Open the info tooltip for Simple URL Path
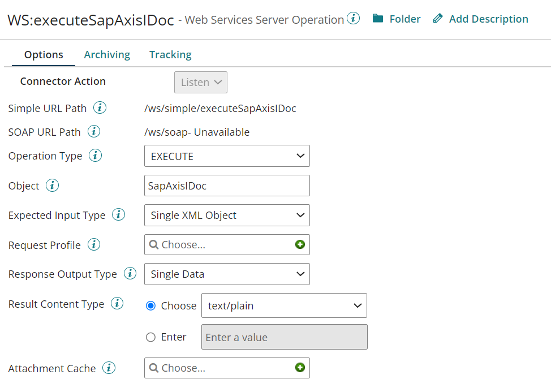 100,108
